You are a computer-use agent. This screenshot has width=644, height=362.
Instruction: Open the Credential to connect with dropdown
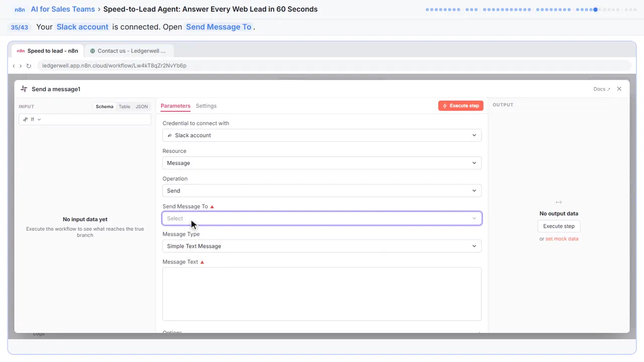(x=322, y=135)
